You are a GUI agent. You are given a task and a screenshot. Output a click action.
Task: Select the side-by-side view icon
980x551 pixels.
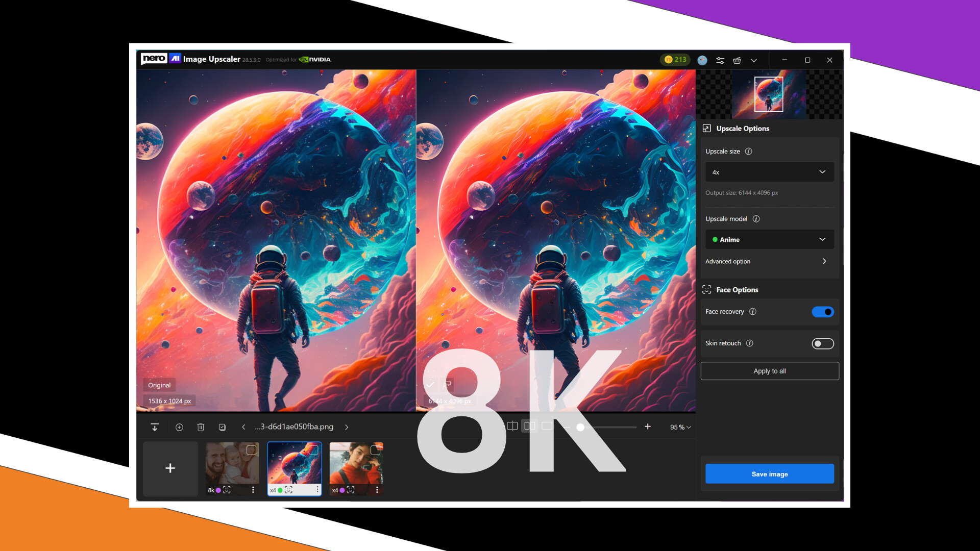click(x=530, y=427)
